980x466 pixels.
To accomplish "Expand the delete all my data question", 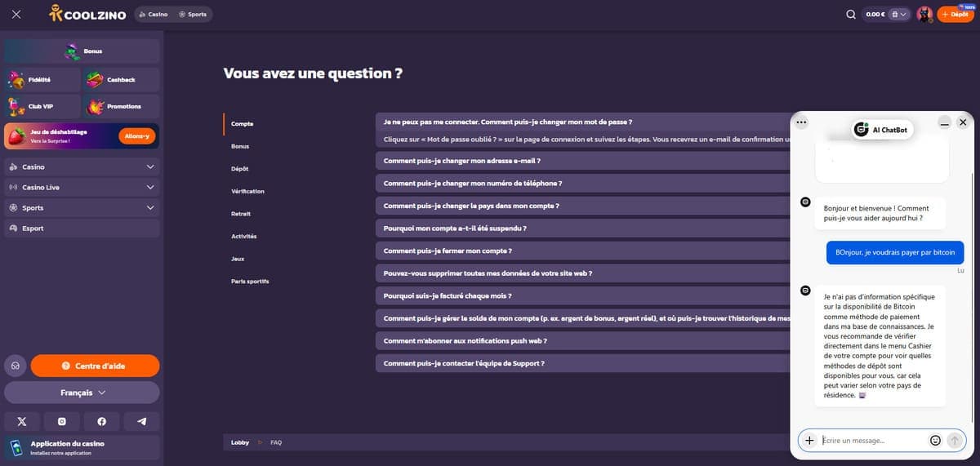I will 582,273.
